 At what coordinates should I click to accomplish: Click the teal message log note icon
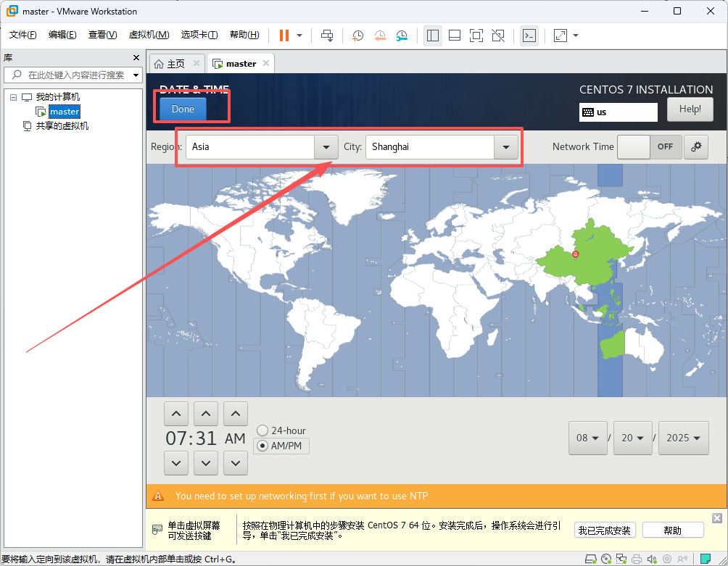point(706,559)
